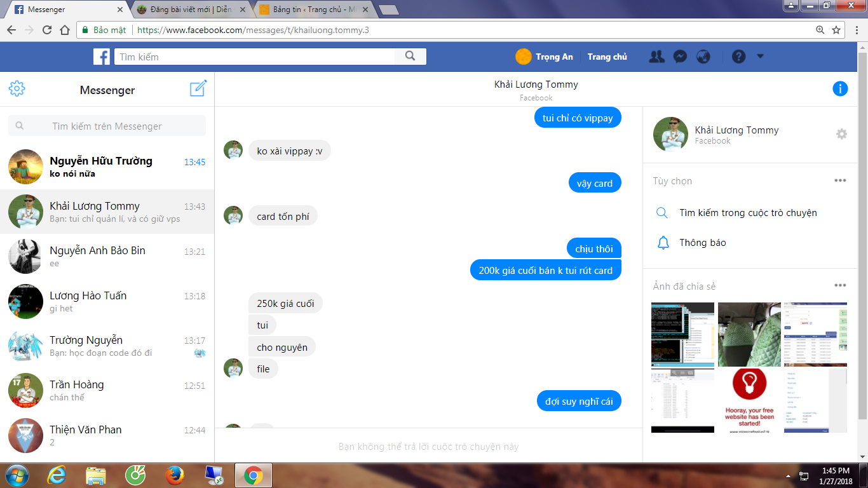This screenshot has width=868, height=488.
Task: Open the Facebook logo home icon
Action: [x=102, y=57]
